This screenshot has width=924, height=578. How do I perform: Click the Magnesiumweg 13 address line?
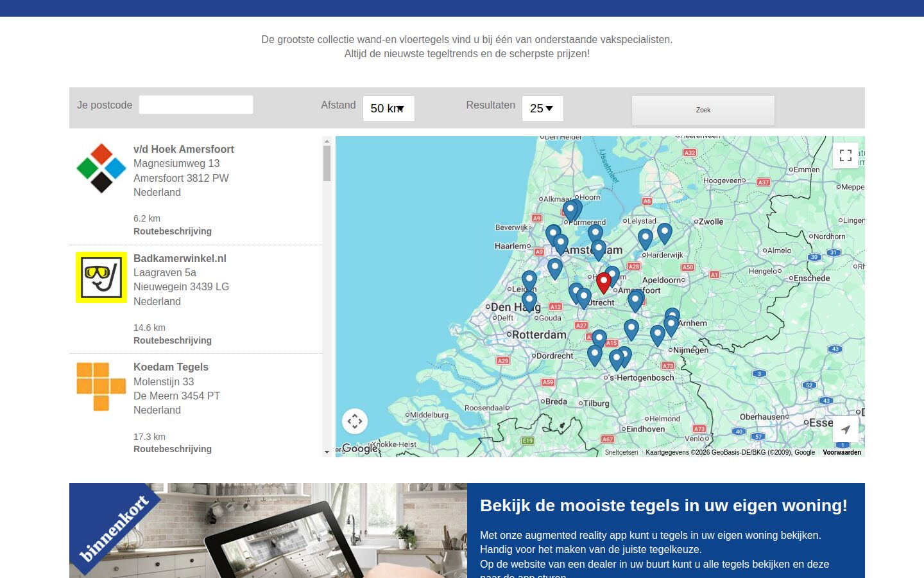click(176, 164)
